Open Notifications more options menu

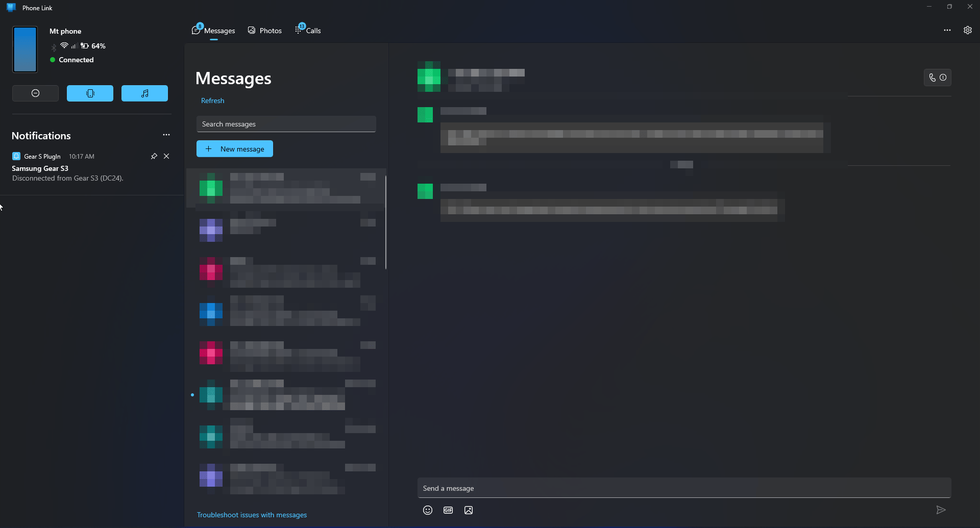(x=166, y=135)
